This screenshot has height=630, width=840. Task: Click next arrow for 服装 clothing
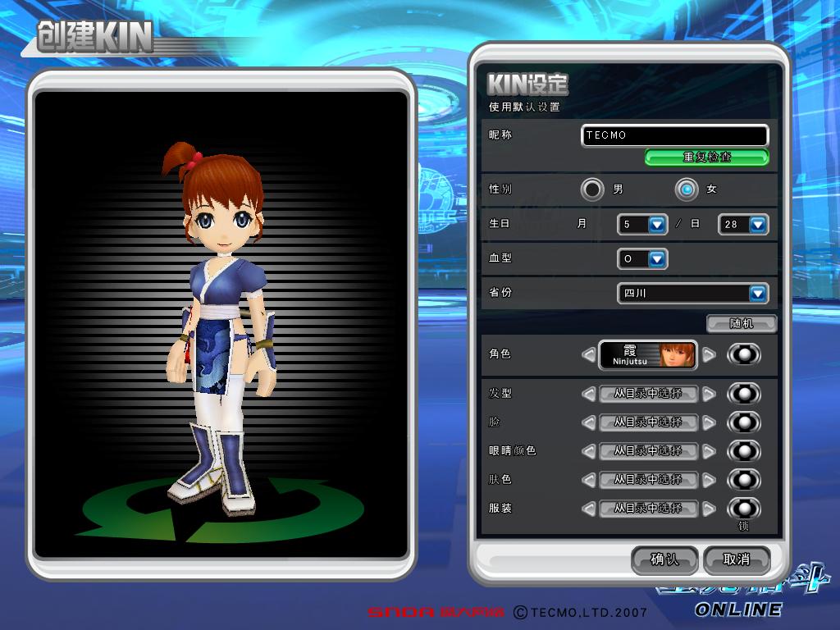pyautogui.click(x=709, y=509)
